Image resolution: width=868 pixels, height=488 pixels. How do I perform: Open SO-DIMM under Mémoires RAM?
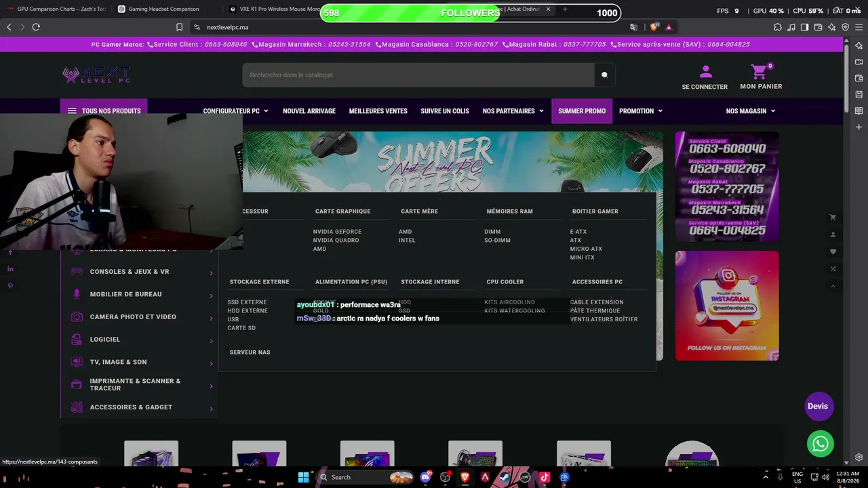click(497, 241)
